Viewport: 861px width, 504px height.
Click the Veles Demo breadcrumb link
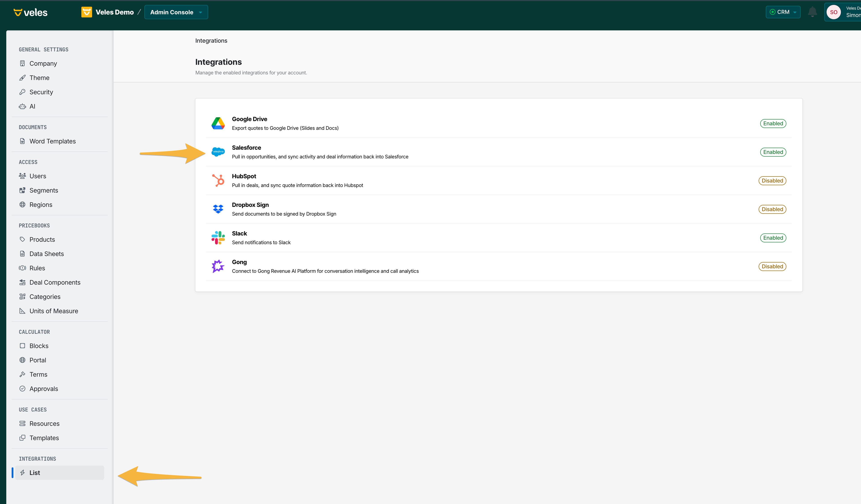pyautogui.click(x=115, y=12)
